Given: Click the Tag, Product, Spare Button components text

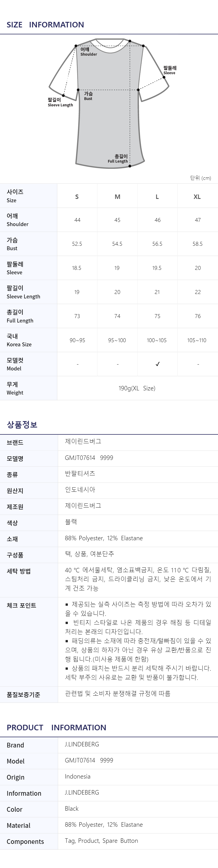Looking at the screenshot, I should click(x=102, y=840).
